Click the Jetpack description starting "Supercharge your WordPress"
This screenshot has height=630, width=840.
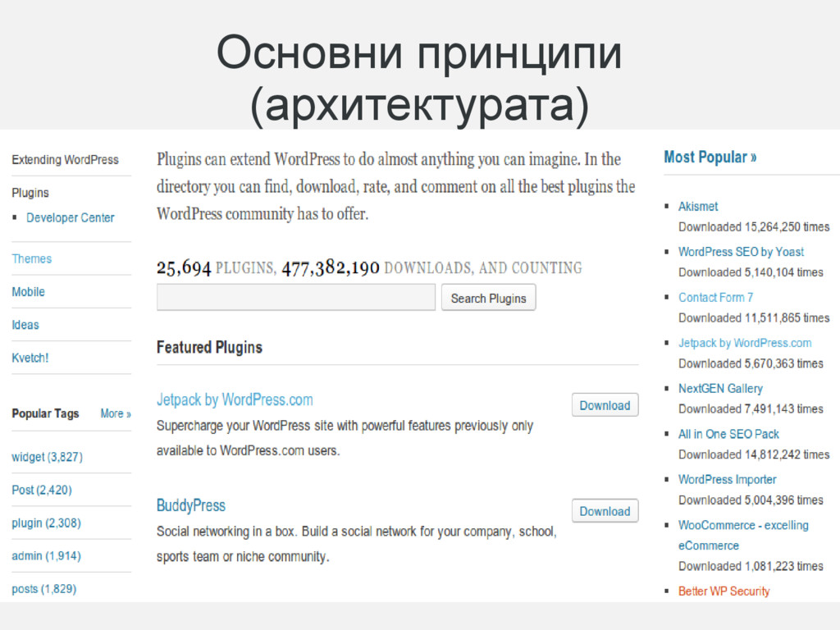click(345, 438)
